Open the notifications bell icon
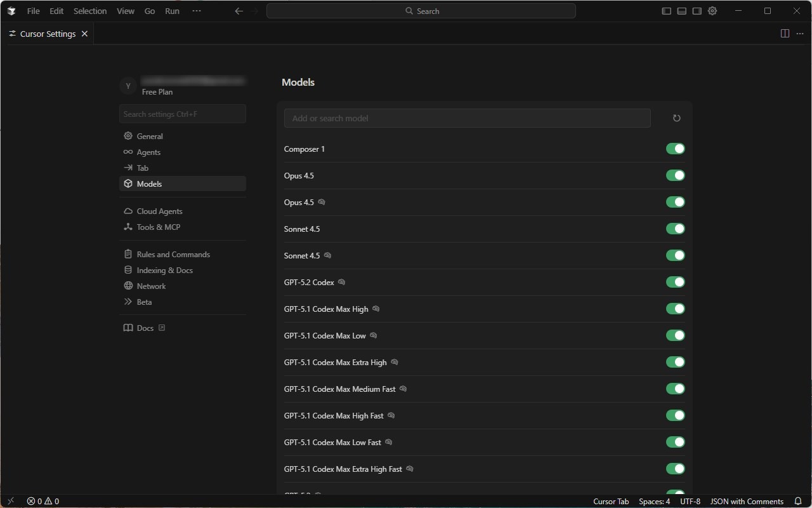 [798, 501]
